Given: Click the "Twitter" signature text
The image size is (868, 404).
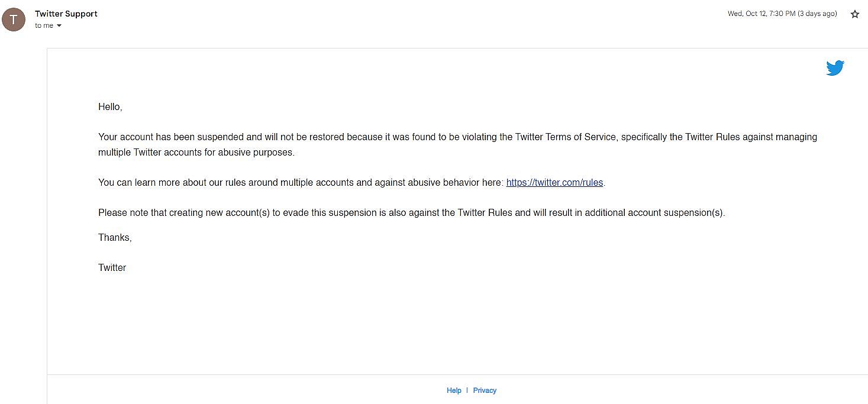Looking at the screenshot, I should (112, 268).
